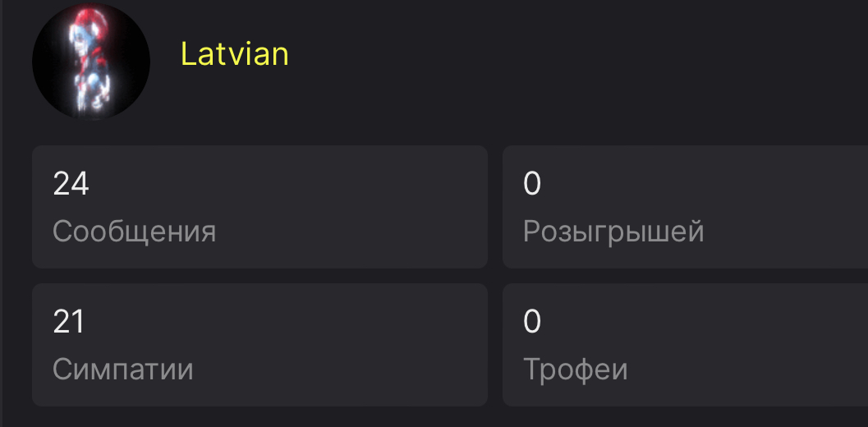Click the 24 messages count number
The image size is (868, 427).
pyautogui.click(x=71, y=184)
